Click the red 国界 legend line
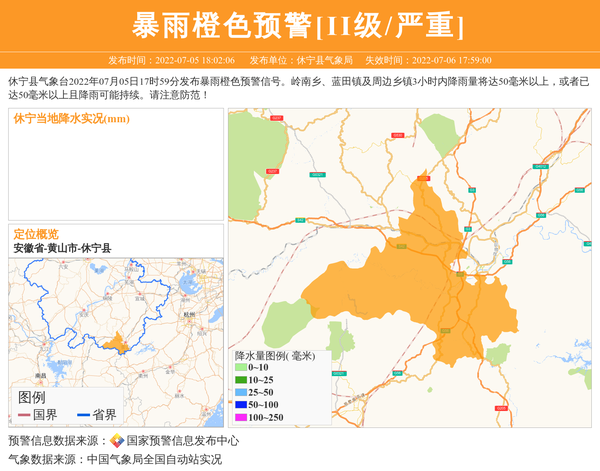Image resolution: width=600 pixels, height=471 pixels. (x=23, y=415)
